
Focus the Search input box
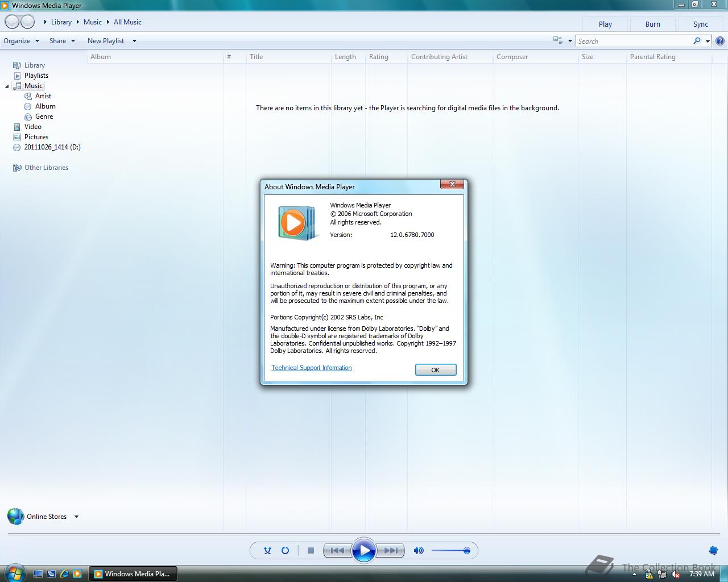point(634,41)
